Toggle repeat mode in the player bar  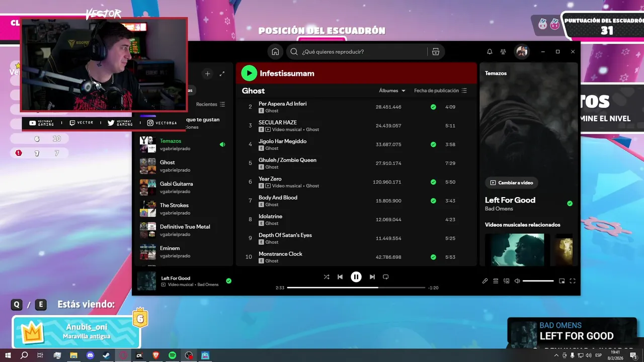coord(386,277)
